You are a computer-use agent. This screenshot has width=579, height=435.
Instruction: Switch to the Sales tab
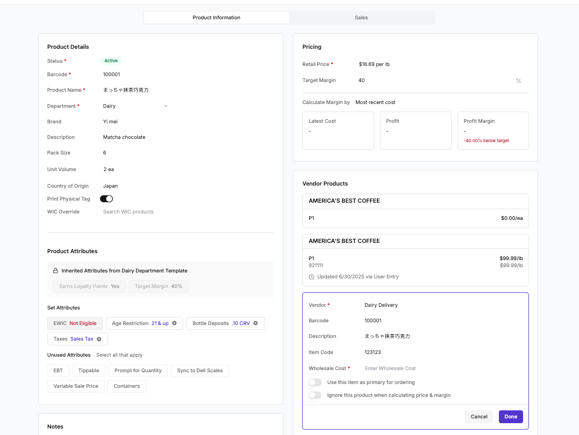click(x=362, y=17)
